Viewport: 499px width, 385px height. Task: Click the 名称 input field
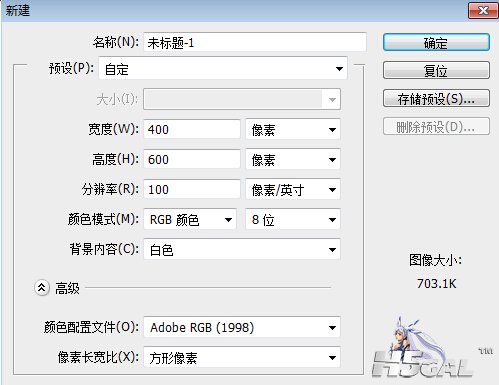coord(255,42)
